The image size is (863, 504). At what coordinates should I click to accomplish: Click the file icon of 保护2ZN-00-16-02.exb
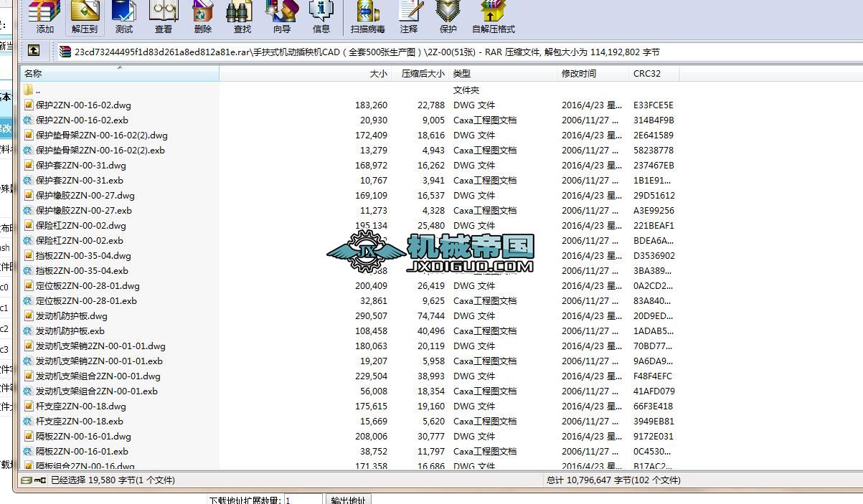[29, 120]
